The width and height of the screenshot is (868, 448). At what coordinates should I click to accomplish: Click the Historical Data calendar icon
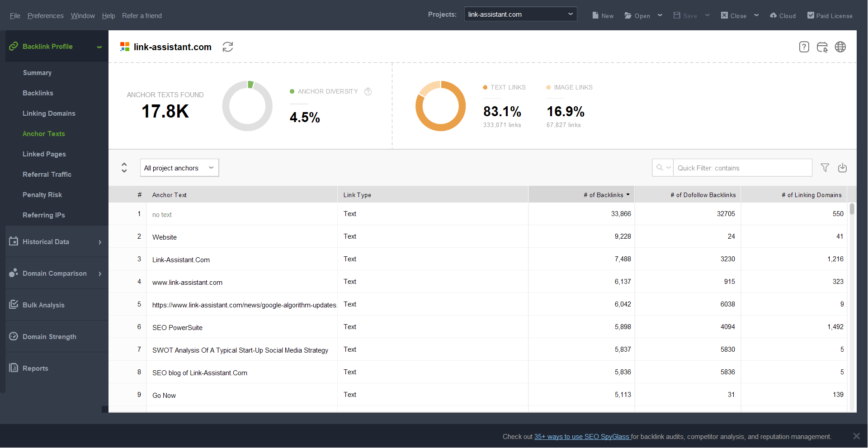click(x=14, y=241)
